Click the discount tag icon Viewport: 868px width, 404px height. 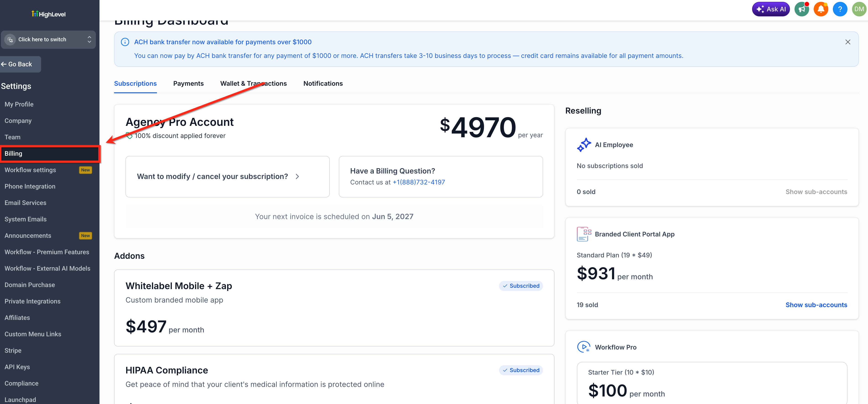(129, 136)
